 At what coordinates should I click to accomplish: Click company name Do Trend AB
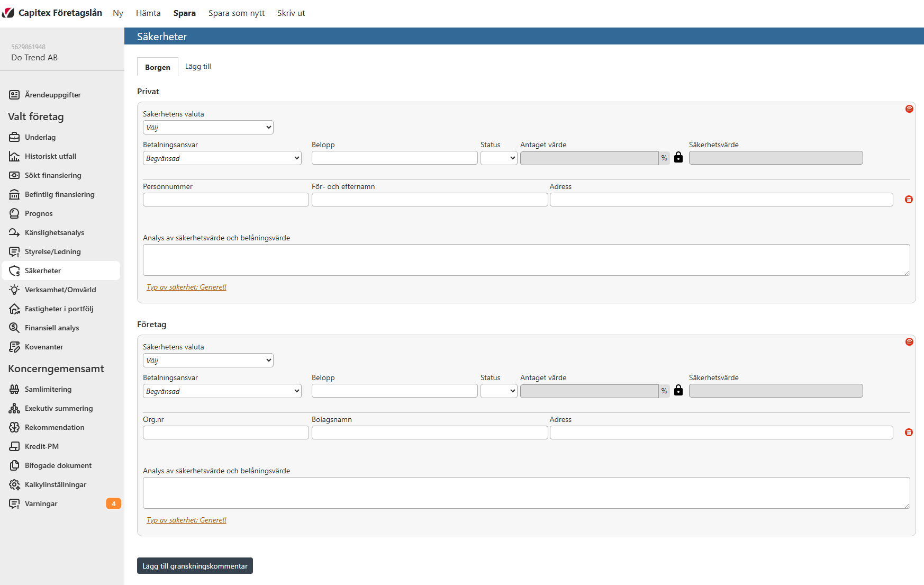[34, 58]
